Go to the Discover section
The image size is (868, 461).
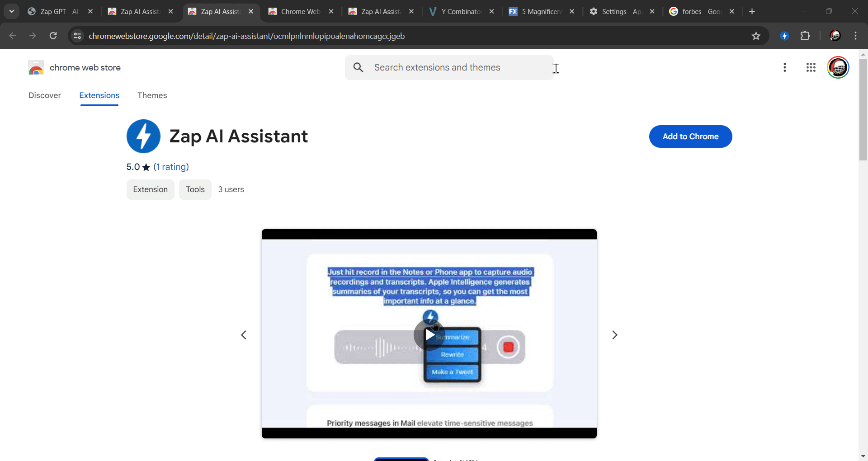pos(45,95)
